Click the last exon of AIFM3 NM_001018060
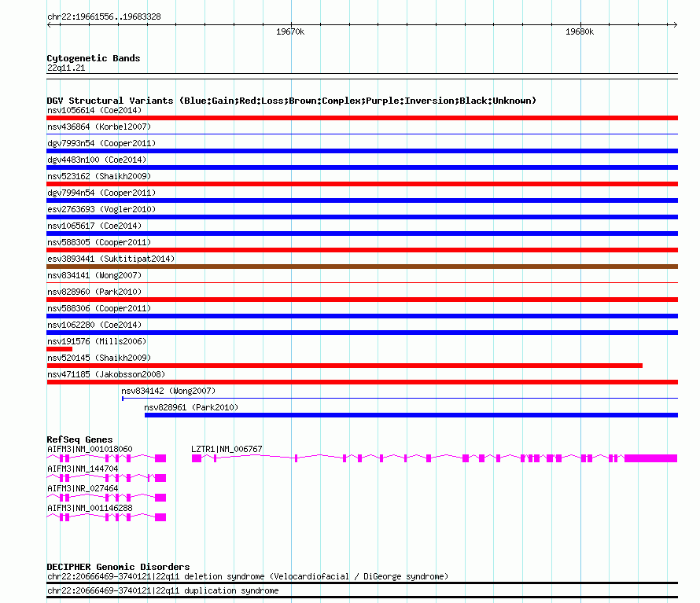The image size is (700, 603). point(160,458)
